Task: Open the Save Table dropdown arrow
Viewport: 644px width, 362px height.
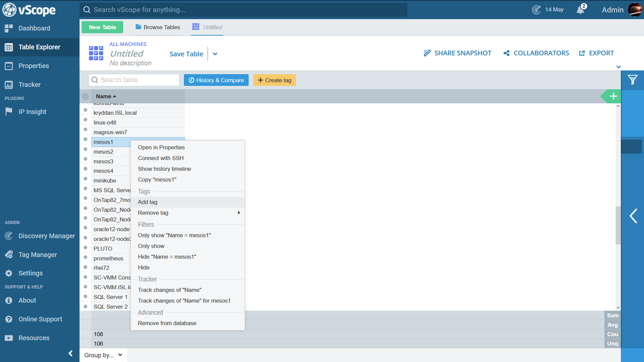Action: click(215, 54)
